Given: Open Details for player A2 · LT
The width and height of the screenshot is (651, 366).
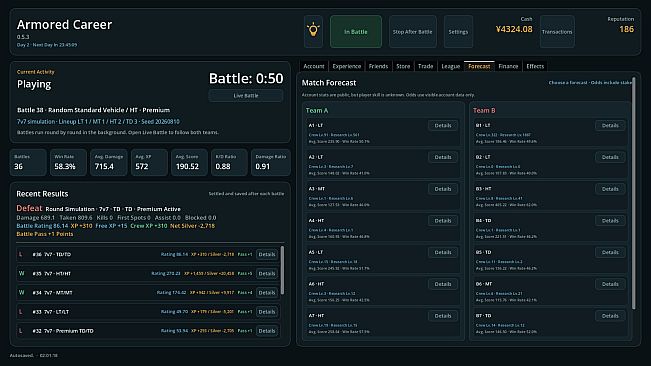Looking at the screenshot, I should point(443,157).
